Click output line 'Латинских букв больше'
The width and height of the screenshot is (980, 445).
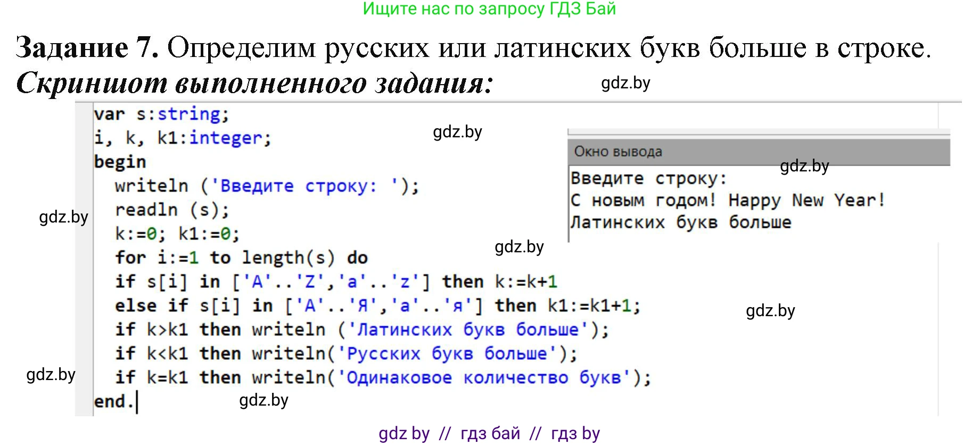pos(681,222)
